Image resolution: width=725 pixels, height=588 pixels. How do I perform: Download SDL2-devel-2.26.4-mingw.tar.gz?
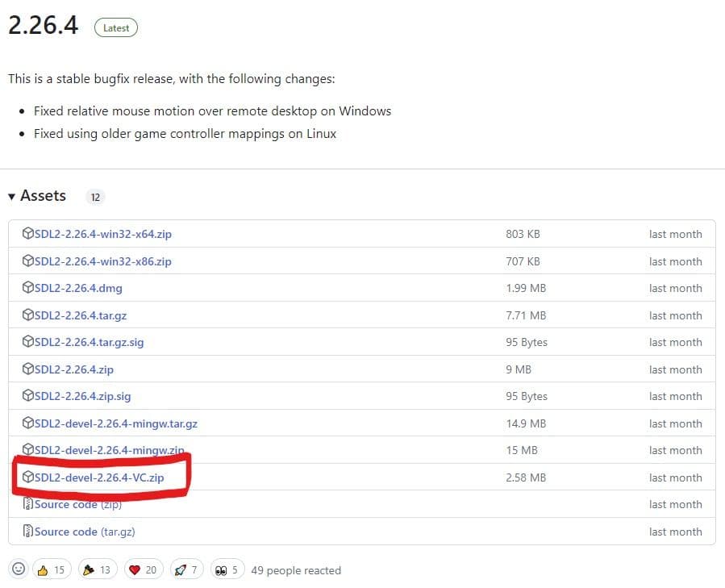[115, 423]
